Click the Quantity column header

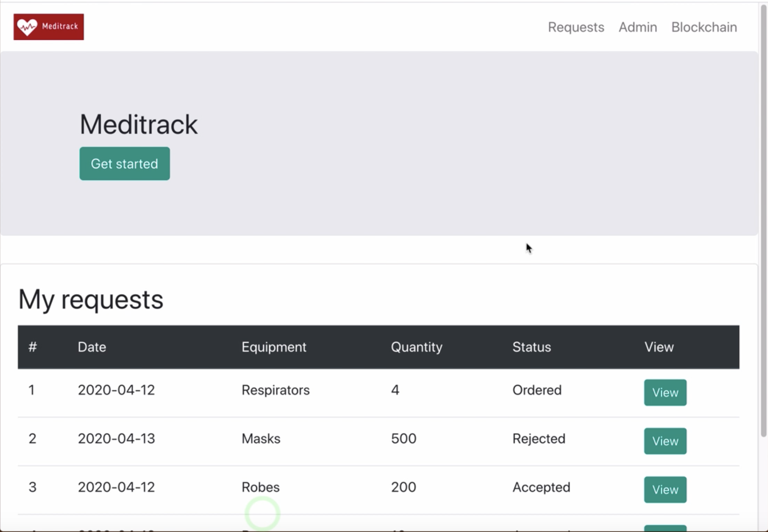(416, 347)
